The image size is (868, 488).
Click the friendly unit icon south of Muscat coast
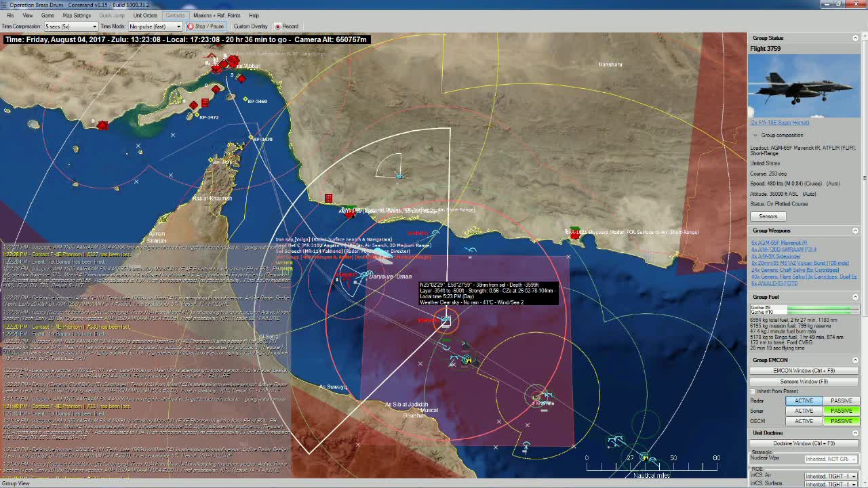(526, 446)
